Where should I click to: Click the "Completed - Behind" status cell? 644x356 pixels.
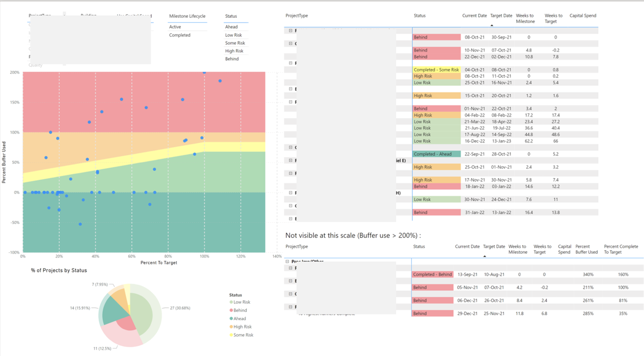tap(433, 275)
